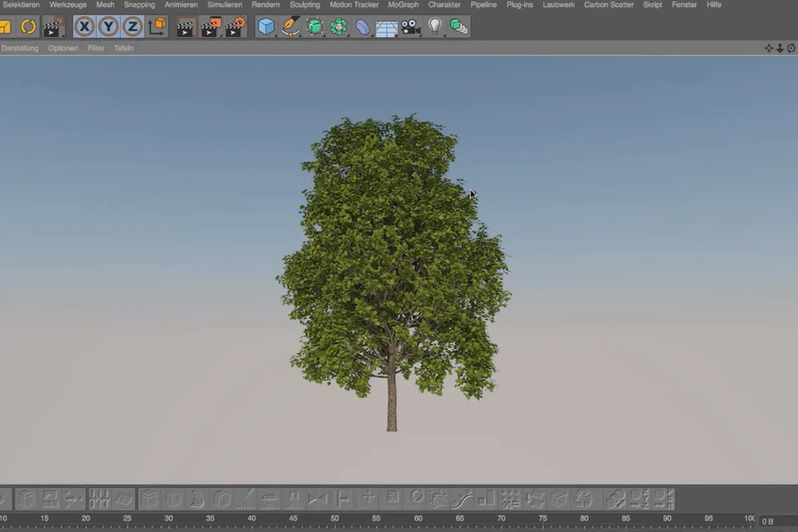The image size is (798, 532).
Task: Open the viewport Tafeln menu
Action: (x=124, y=48)
